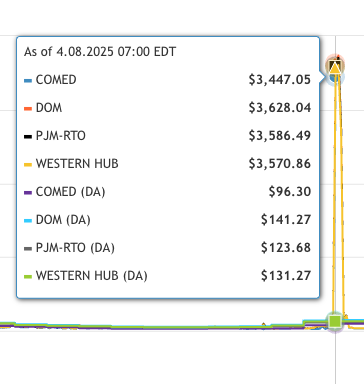Click the yellow triangle marker at spike peak

pos(335,68)
